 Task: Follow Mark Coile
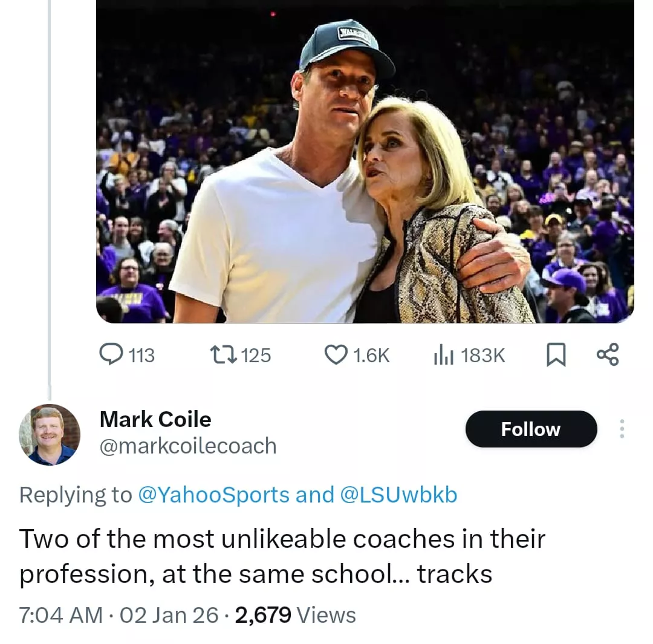[531, 429]
